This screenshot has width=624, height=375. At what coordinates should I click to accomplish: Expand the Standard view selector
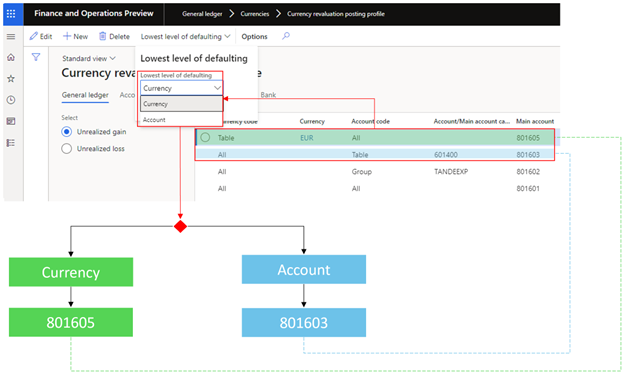pos(89,59)
